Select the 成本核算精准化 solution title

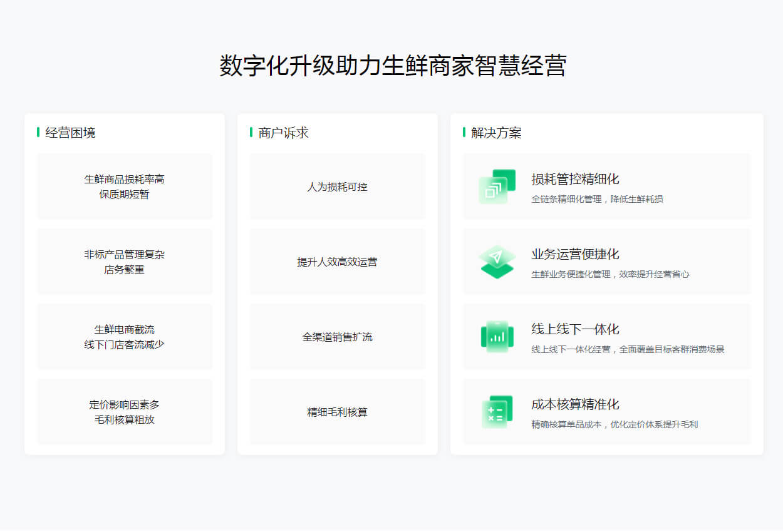click(x=575, y=404)
